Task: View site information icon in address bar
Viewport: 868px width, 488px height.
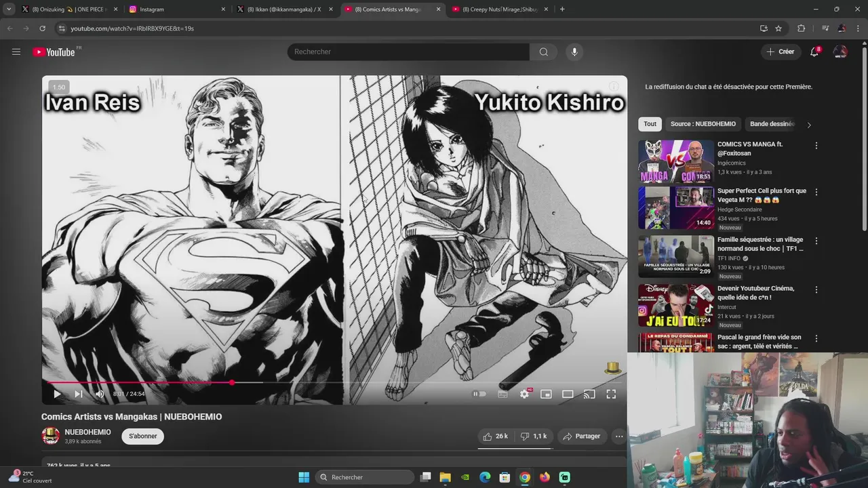Action: (62, 28)
